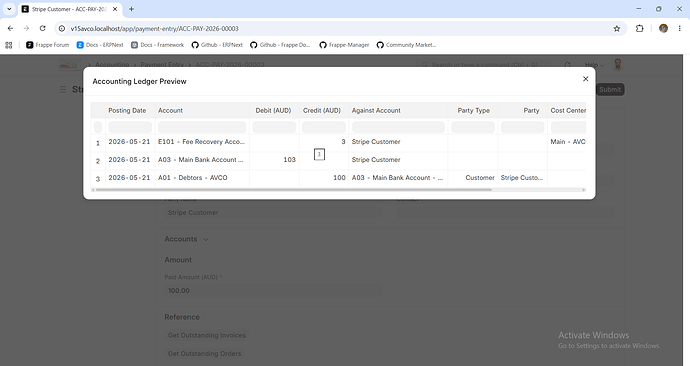Open the tab search dropdown arrow
The width and height of the screenshot is (690, 366).
(9, 9)
